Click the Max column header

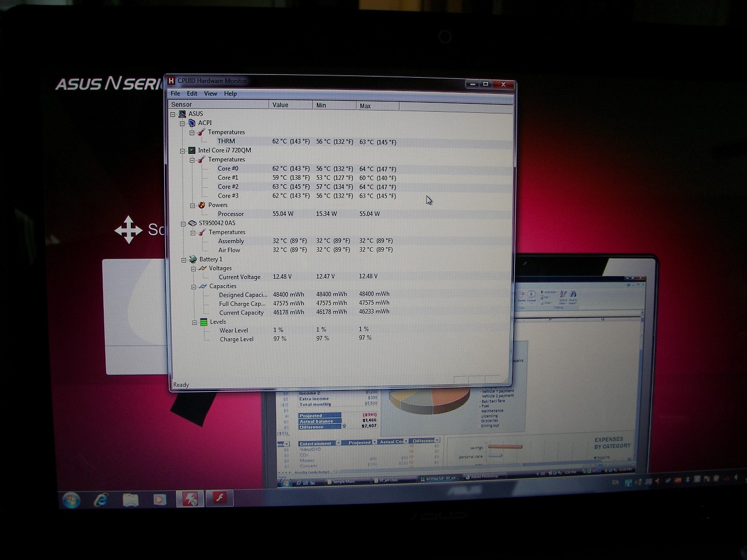click(x=378, y=106)
